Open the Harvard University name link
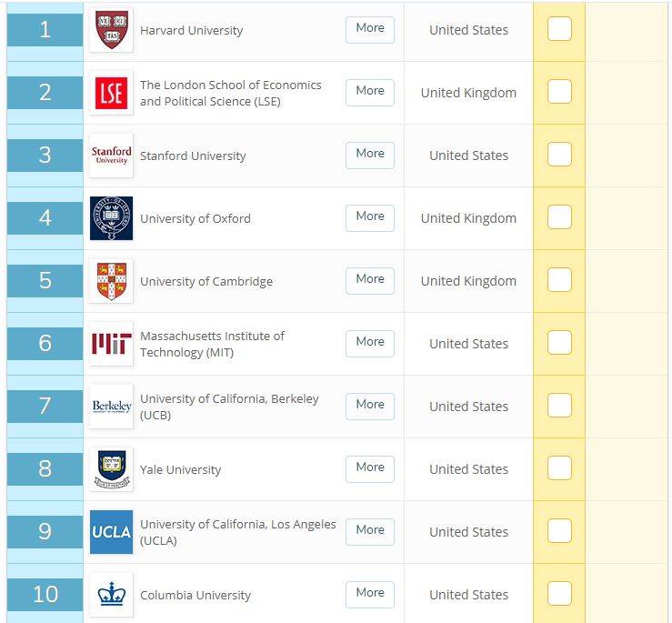This screenshot has height=623, width=672. (x=191, y=30)
